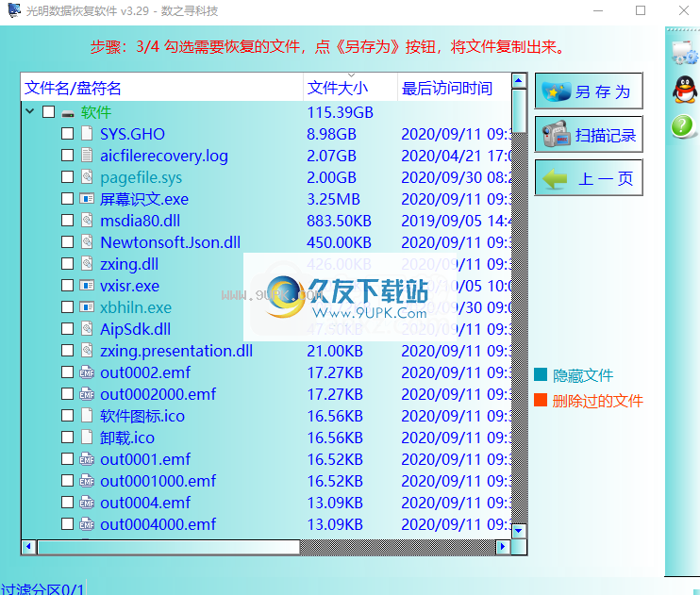Screen dimensions: 700x595
Task: Tick the aicfilerecovery.log checkbox
Action: (x=67, y=155)
